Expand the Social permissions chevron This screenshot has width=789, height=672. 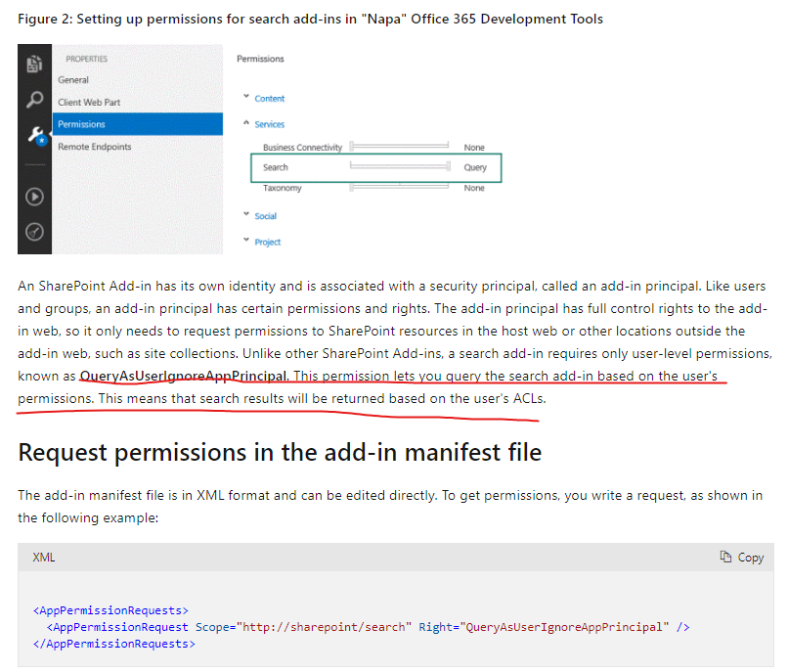246,214
